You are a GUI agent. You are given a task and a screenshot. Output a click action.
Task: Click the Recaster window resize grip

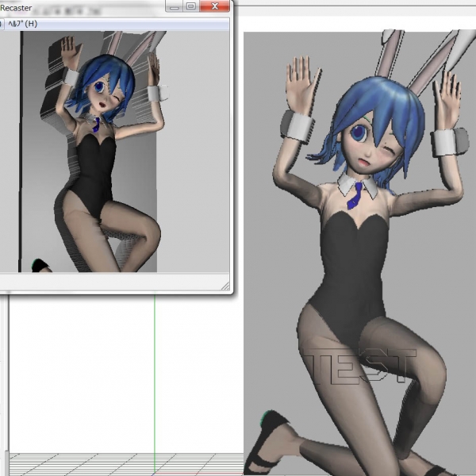pyautogui.click(x=225, y=286)
